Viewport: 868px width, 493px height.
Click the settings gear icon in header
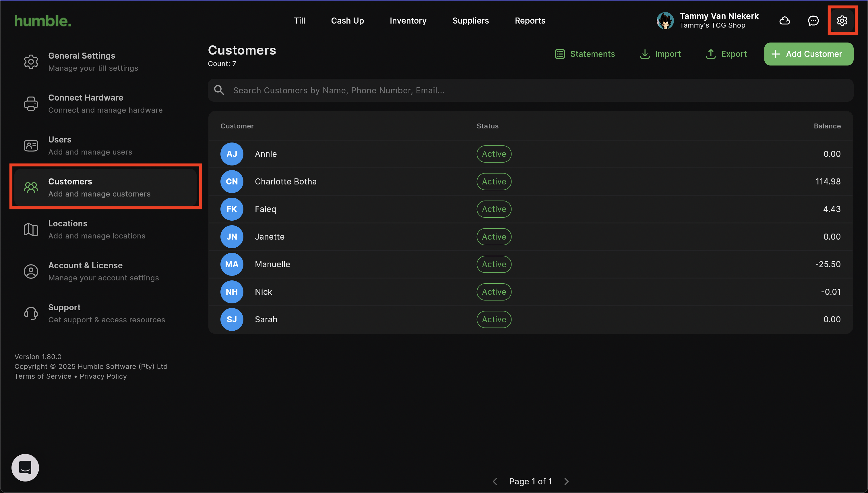pos(842,21)
